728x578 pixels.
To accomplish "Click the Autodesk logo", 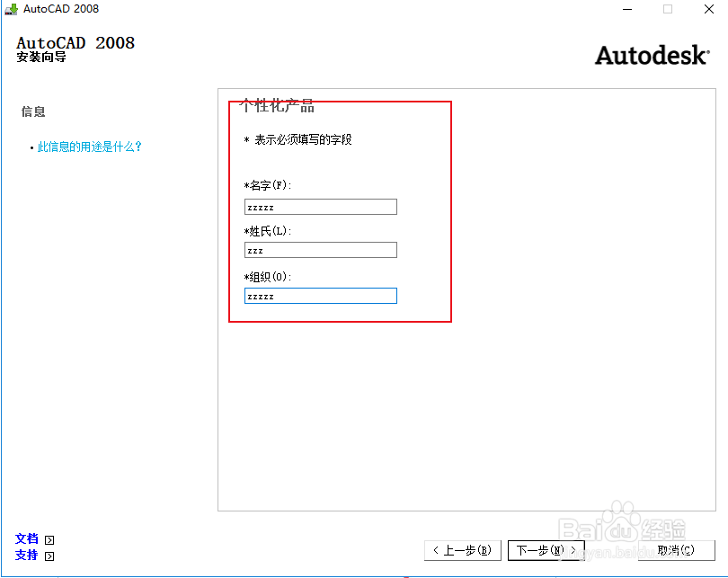I will coord(651,54).
